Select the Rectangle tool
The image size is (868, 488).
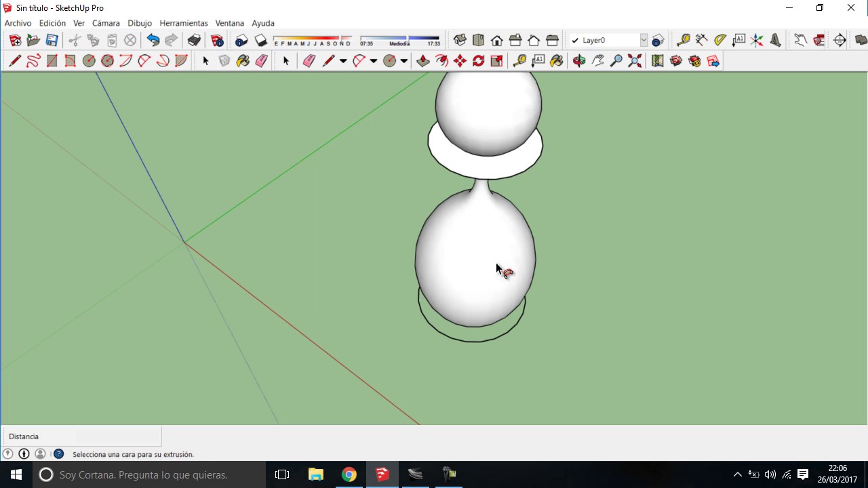(52, 61)
